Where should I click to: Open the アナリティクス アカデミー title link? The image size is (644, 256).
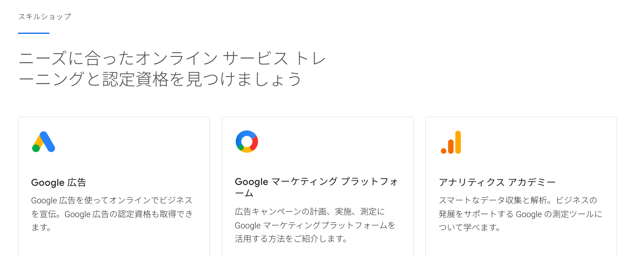[x=497, y=182]
